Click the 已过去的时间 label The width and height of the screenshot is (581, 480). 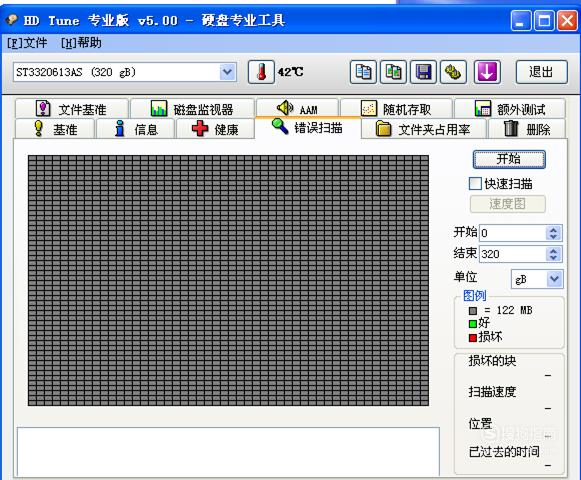pos(504,451)
